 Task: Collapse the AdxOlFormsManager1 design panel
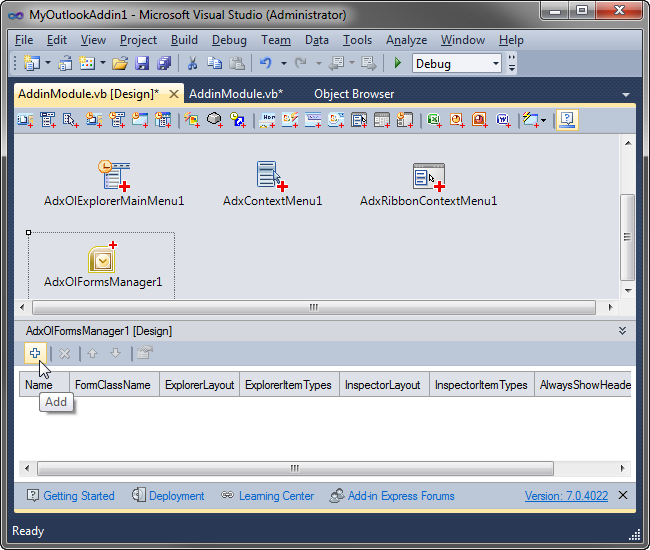(x=622, y=331)
